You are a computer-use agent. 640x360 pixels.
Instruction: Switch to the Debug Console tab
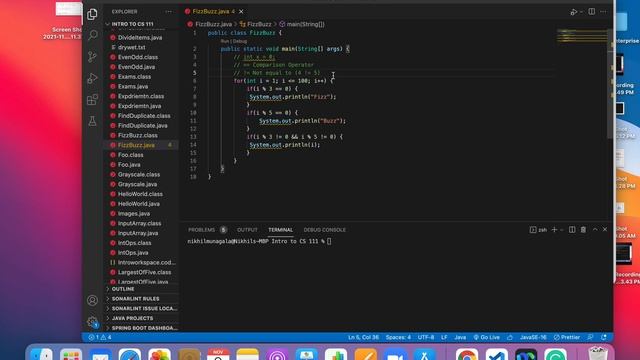(x=324, y=230)
